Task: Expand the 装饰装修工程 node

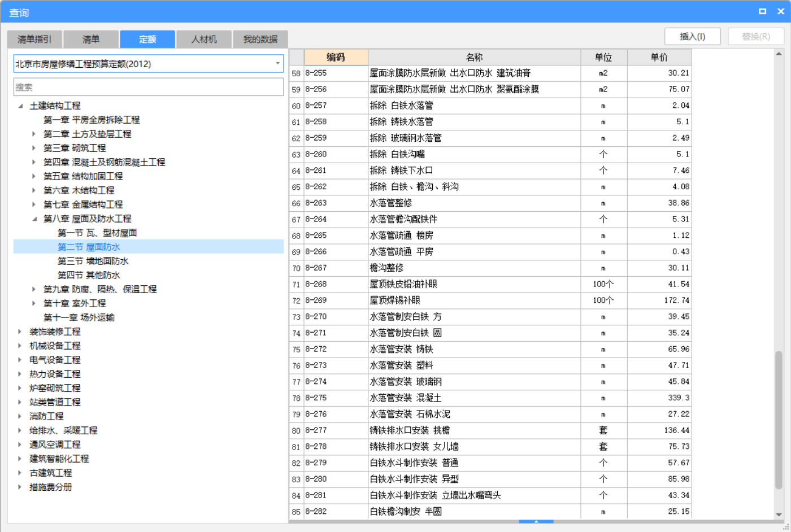Action: click(20, 332)
